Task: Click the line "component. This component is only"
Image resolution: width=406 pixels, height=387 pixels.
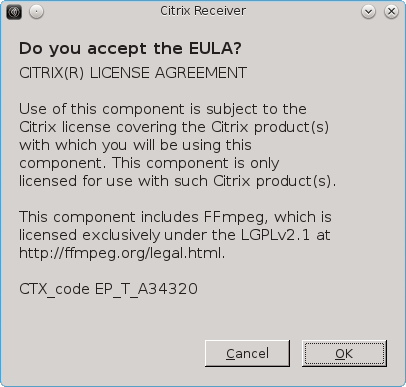Action: [x=149, y=163]
